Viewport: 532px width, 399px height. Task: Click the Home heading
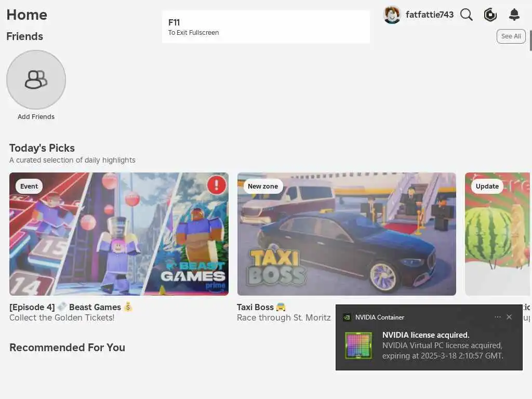click(x=27, y=15)
